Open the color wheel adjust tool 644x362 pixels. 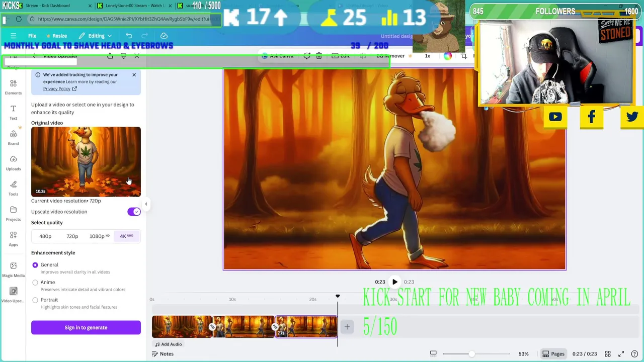click(x=448, y=56)
